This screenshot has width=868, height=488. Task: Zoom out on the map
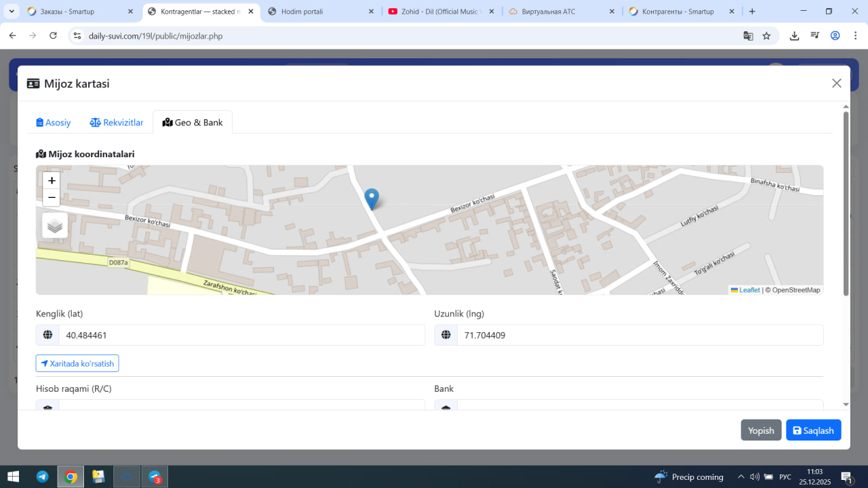pyautogui.click(x=52, y=198)
